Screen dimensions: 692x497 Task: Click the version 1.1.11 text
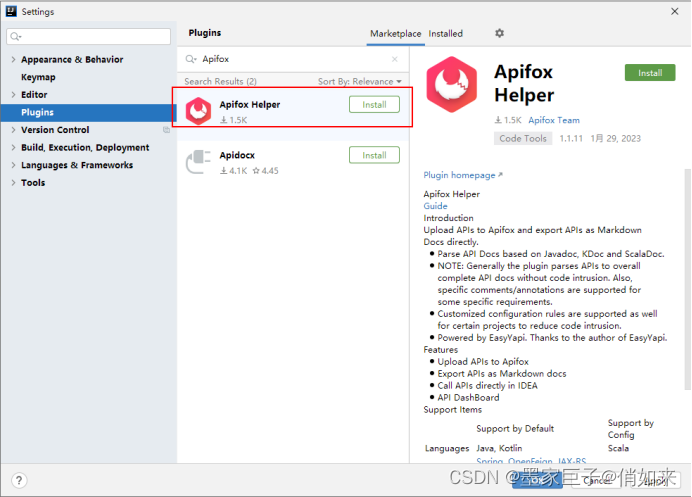pyautogui.click(x=571, y=139)
